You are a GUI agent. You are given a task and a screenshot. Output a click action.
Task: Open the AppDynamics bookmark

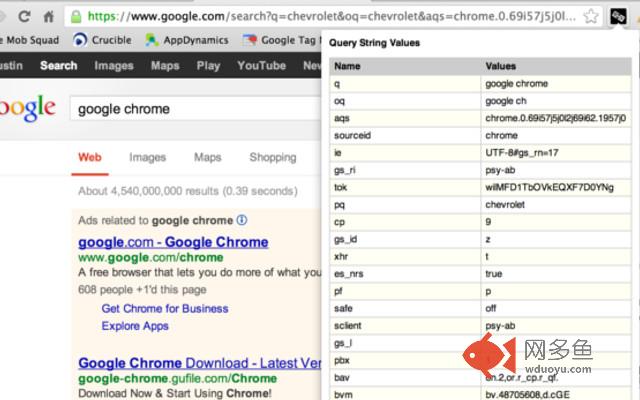coord(187,40)
